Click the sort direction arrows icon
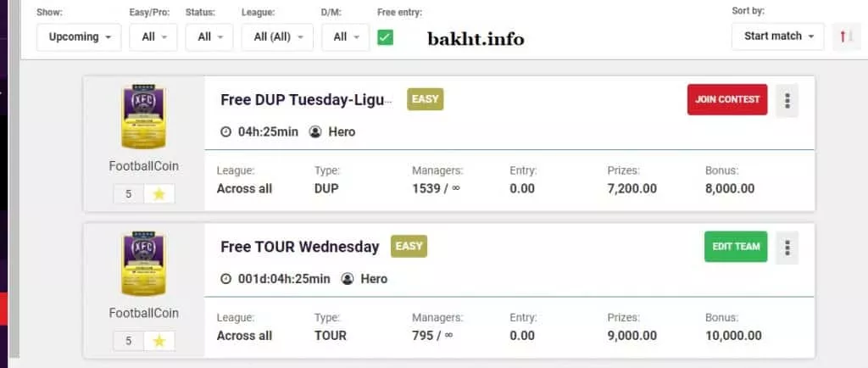 point(845,36)
